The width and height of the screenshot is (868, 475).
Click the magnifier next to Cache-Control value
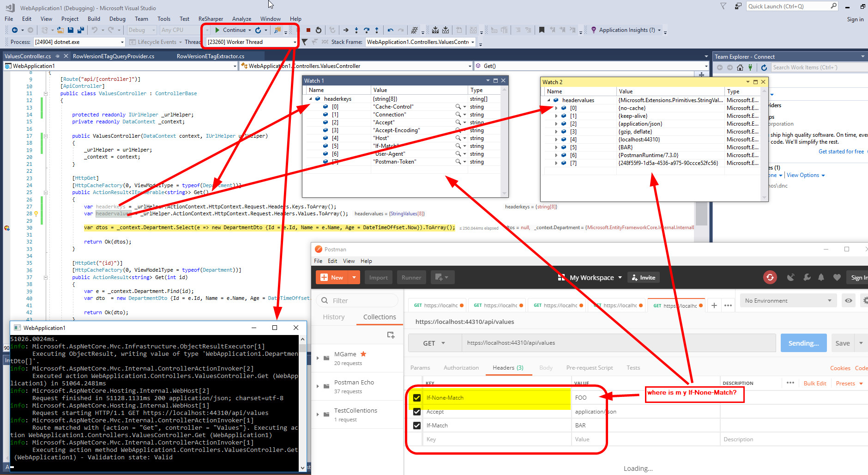pos(457,106)
